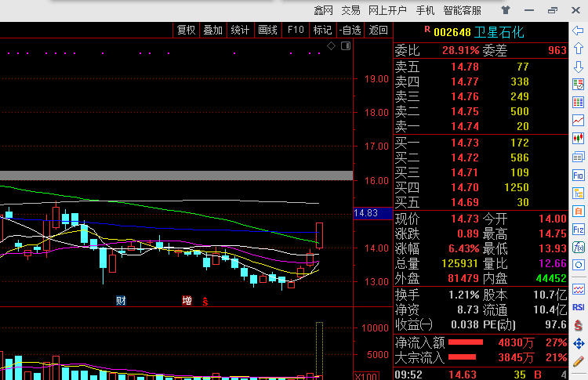Click the 财 marker on the chart
This screenshot has width=588, height=380.
[x=121, y=301]
